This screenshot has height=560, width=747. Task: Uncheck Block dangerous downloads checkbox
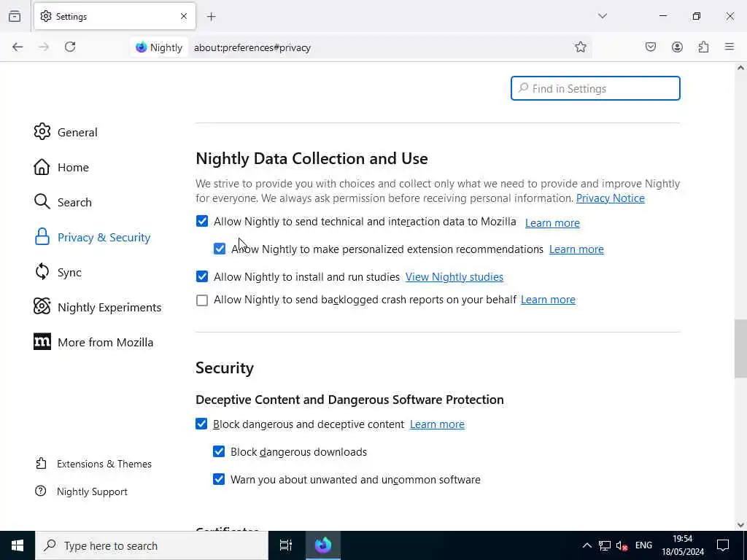click(x=219, y=451)
